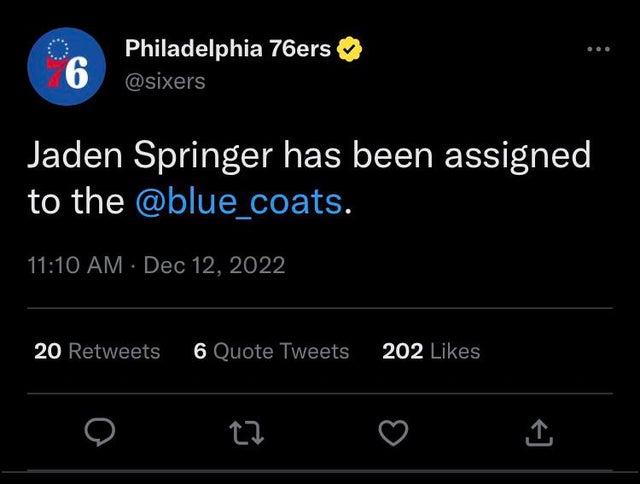Show the 202 Likes list
This screenshot has width=640, height=484.
pos(431,351)
